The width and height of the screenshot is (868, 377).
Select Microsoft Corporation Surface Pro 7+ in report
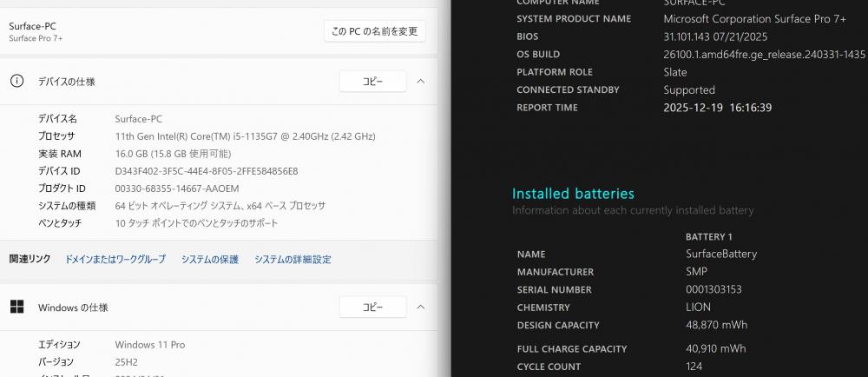click(754, 19)
